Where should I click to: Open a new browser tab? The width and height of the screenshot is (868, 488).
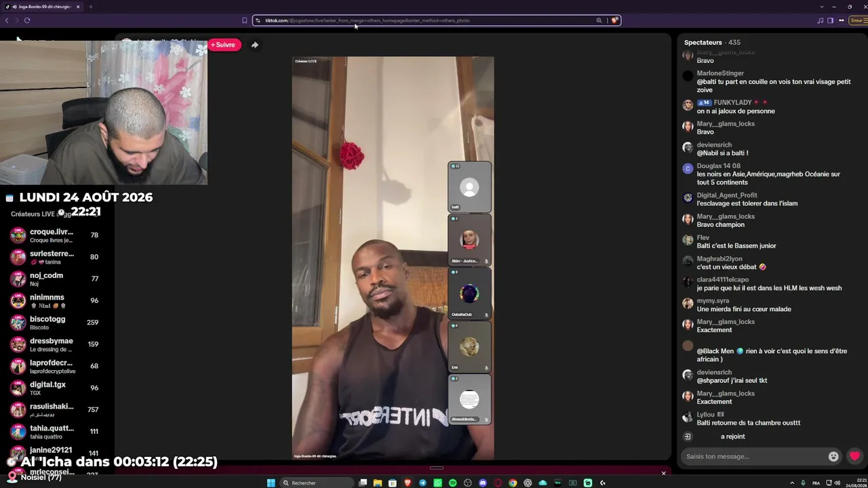tap(90, 7)
